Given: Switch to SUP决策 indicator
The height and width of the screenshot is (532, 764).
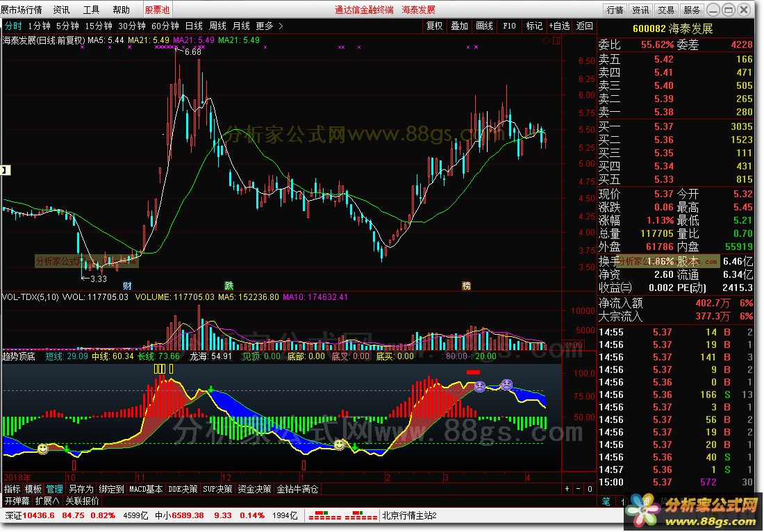Looking at the screenshot, I should pos(217,489).
